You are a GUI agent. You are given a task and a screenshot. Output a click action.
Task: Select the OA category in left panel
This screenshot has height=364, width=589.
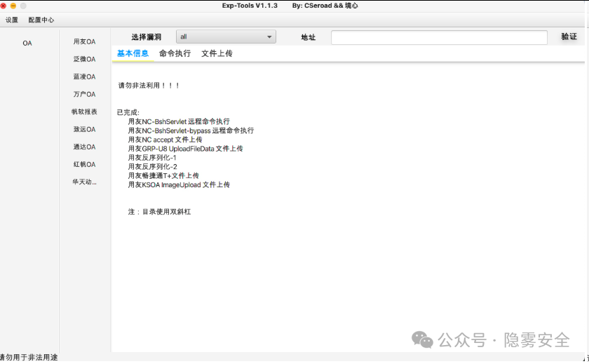coord(27,43)
